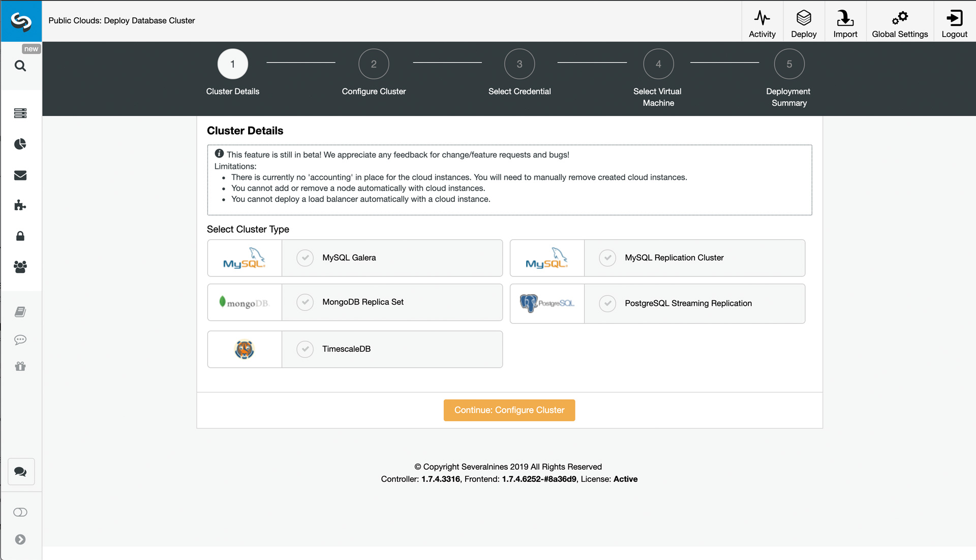Open the envelope mail icon in sidebar

(x=20, y=175)
